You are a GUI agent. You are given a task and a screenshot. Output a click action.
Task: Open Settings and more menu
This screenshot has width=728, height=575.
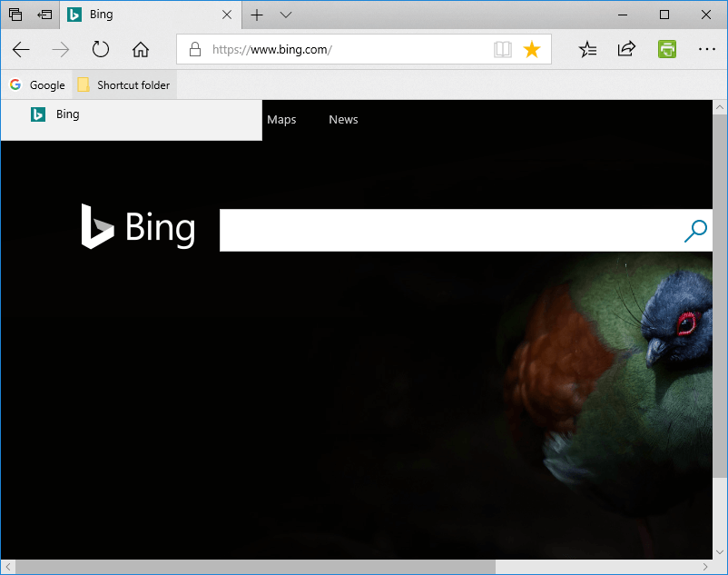coord(706,49)
